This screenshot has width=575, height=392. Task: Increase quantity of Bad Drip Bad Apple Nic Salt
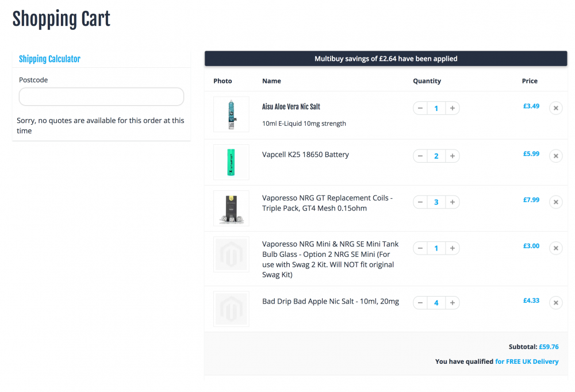[453, 303]
